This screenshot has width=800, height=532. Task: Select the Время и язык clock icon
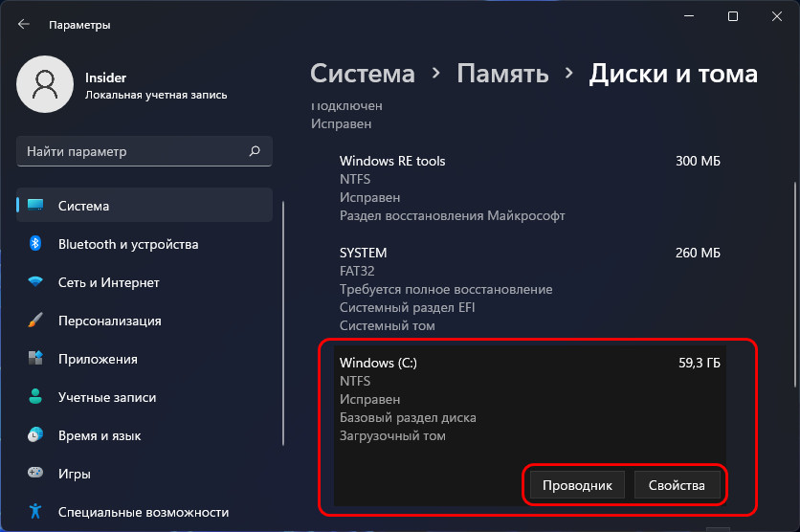pos(36,435)
